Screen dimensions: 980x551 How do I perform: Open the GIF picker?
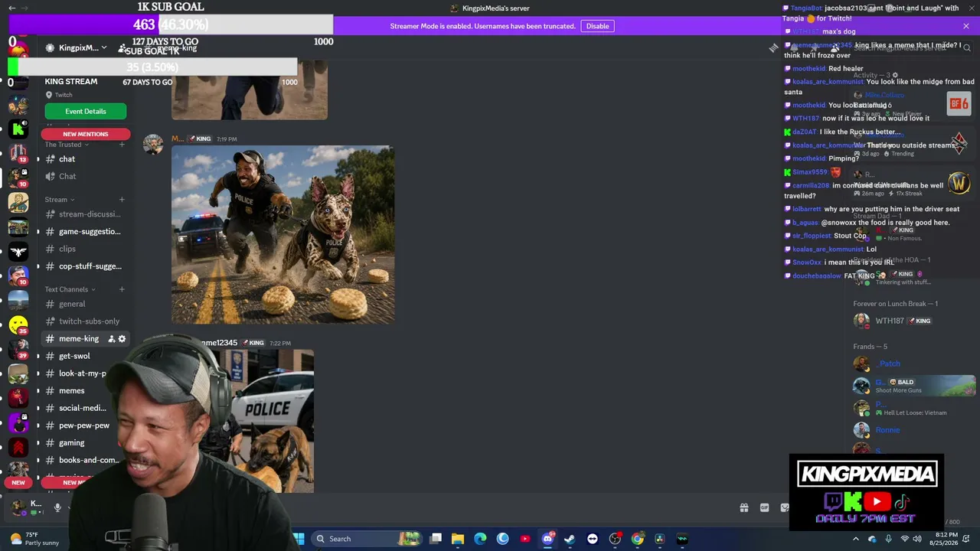pyautogui.click(x=764, y=507)
